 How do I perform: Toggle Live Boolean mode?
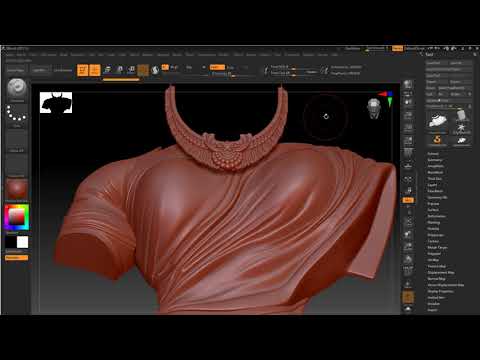point(63,70)
